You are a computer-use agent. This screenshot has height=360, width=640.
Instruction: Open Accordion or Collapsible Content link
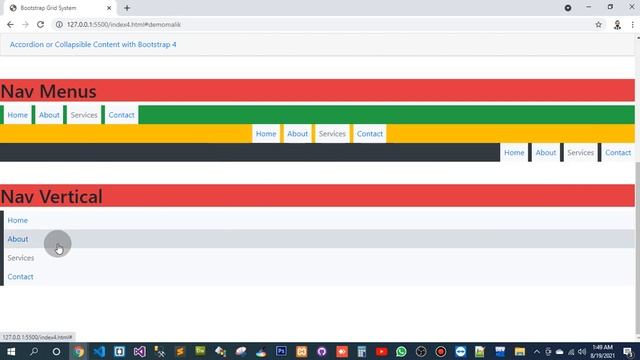click(93, 44)
